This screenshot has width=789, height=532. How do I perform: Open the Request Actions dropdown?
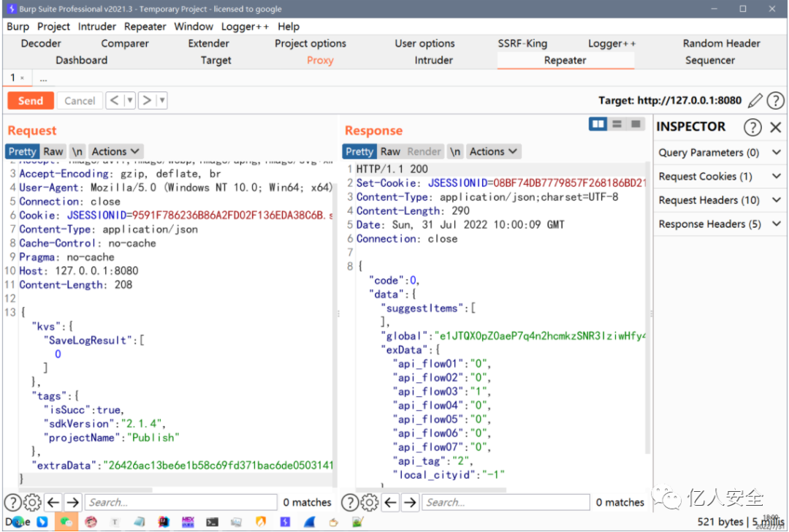pyautogui.click(x=115, y=151)
